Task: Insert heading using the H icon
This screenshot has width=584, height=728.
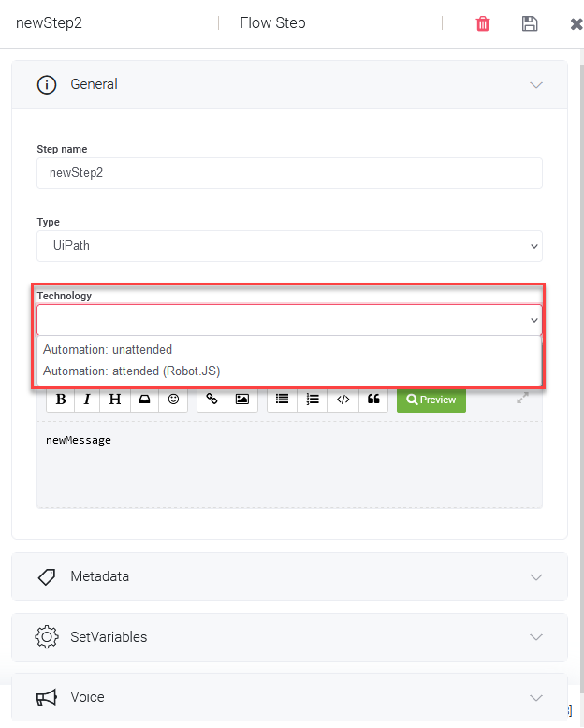Action: 115,400
